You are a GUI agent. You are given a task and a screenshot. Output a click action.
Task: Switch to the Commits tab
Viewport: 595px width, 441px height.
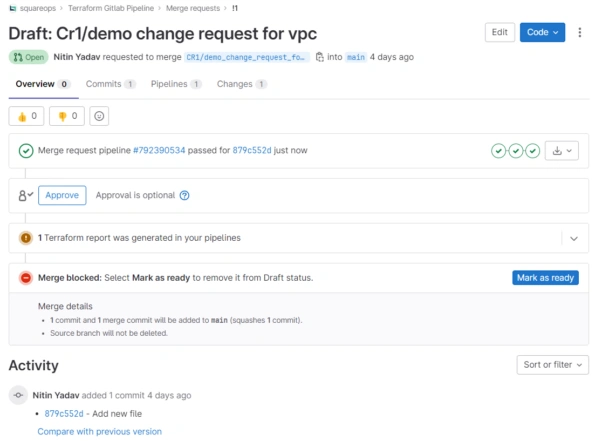[x=110, y=84]
